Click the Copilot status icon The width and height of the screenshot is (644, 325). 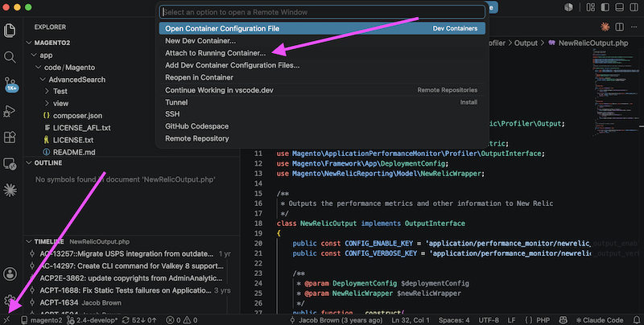click(563, 319)
